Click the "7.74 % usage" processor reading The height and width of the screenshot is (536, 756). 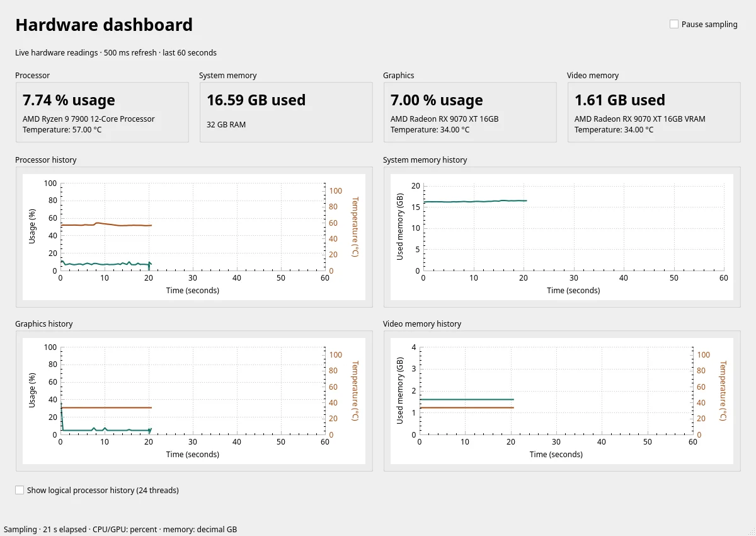pyautogui.click(x=69, y=100)
